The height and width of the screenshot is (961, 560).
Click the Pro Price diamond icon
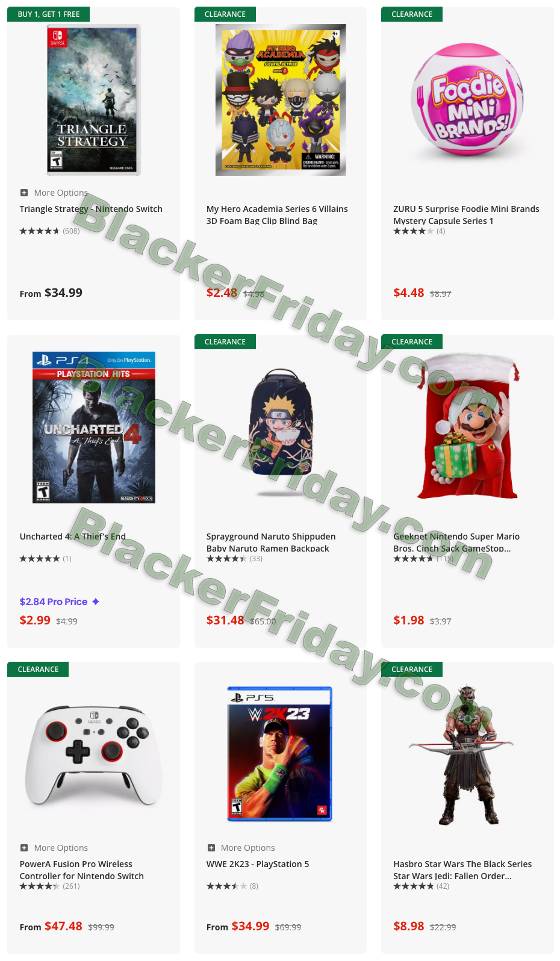click(x=96, y=602)
